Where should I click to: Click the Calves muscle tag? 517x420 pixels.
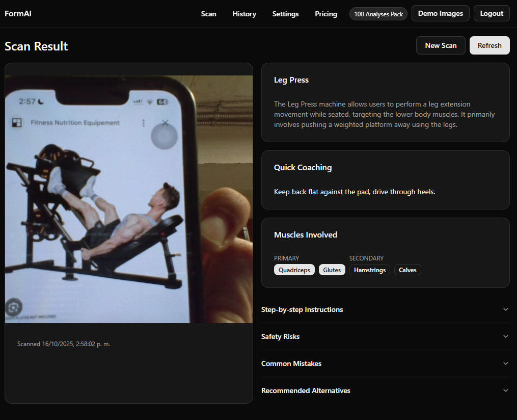tap(407, 270)
